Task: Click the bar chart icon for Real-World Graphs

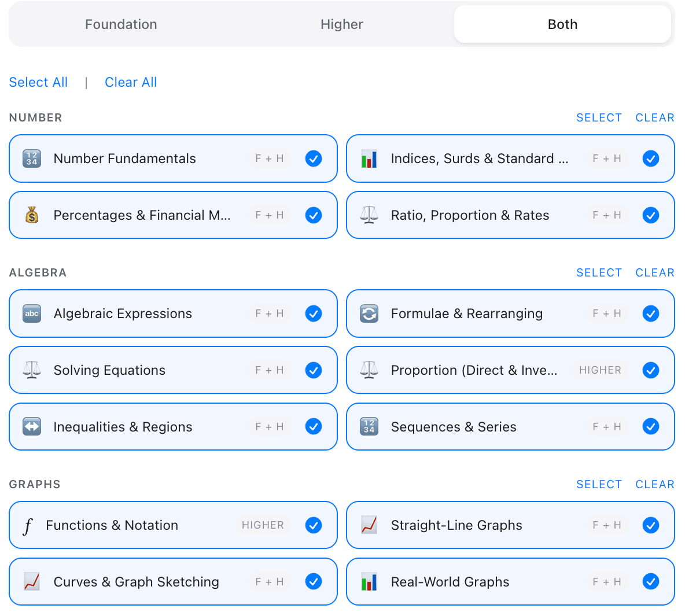Action: click(x=369, y=582)
